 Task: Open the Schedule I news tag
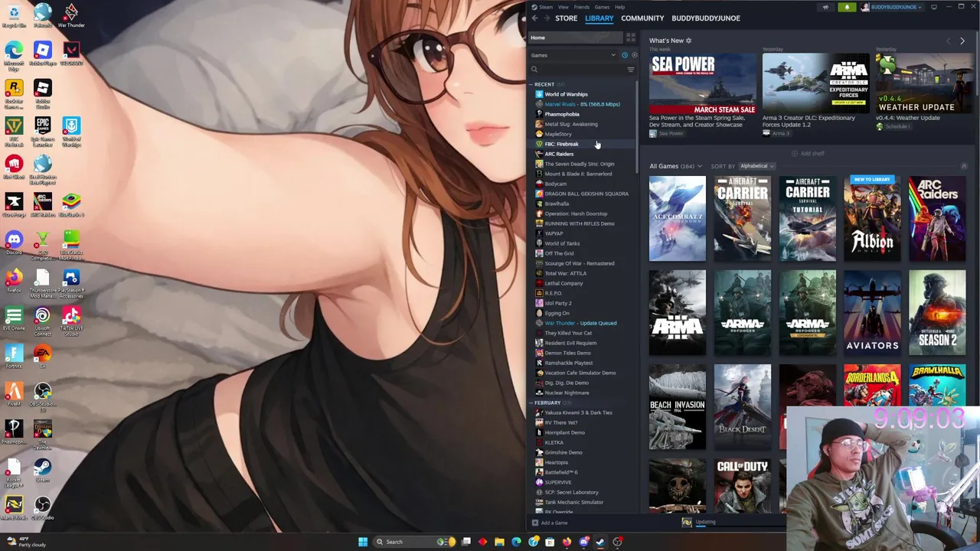coord(894,126)
